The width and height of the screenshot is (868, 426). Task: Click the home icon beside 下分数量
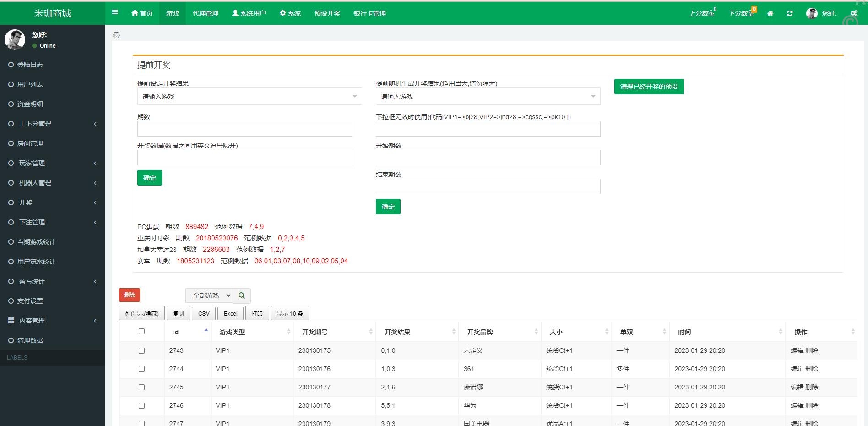click(770, 13)
